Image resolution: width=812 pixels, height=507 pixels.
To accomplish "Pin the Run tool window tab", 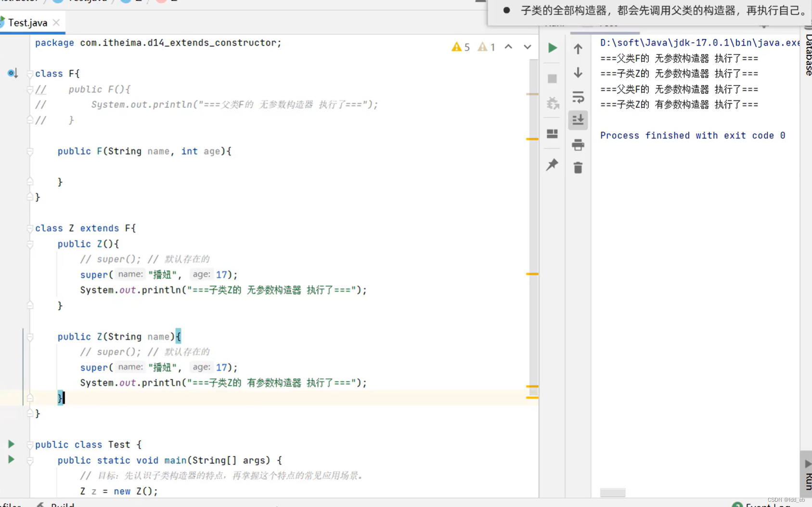I will click(x=552, y=164).
